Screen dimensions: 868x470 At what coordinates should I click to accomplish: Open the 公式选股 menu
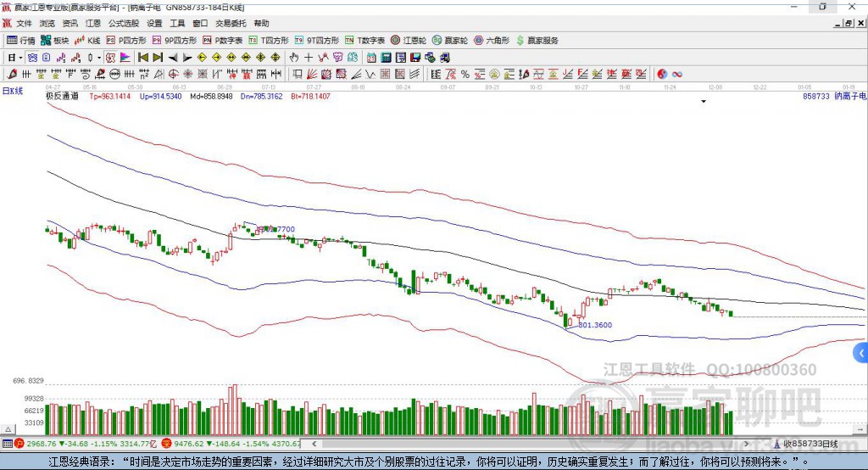[124, 23]
